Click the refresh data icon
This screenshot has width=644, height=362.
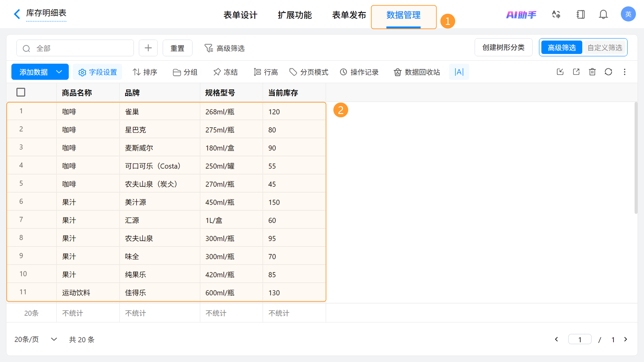pos(608,72)
